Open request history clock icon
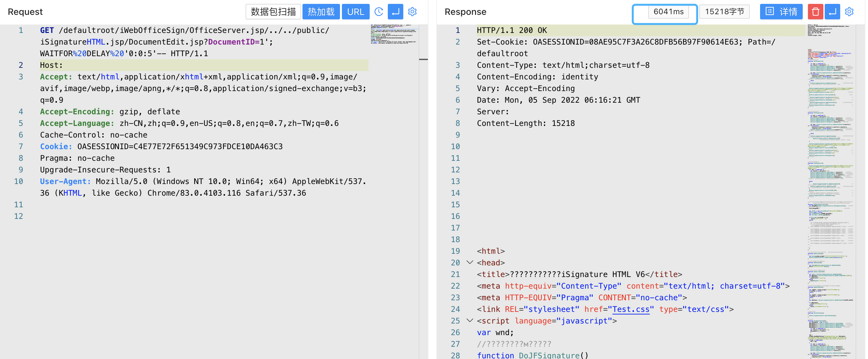The width and height of the screenshot is (868, 359). click(x=379, y=12)
